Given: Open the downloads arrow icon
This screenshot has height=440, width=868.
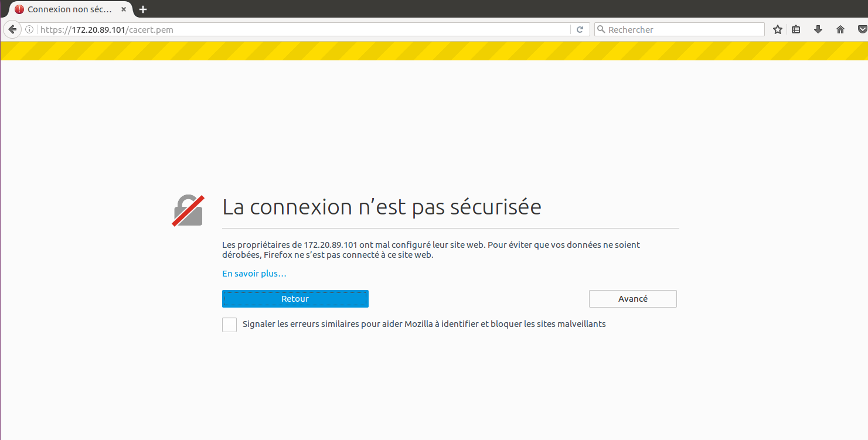Looking at the screenshot, I should tap(818, 30).
